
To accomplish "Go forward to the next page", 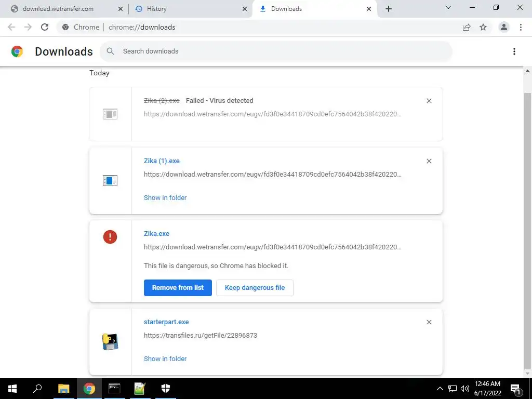I will point(28,27).
